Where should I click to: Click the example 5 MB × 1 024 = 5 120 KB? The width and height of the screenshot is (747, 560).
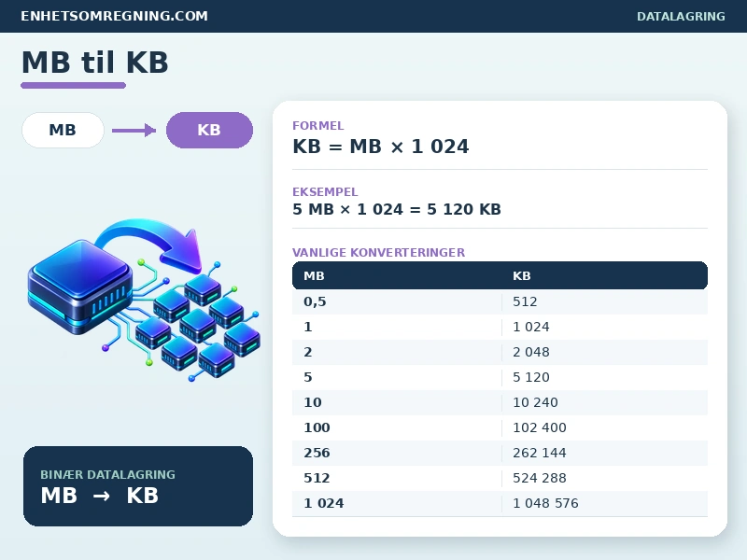tap(396, 209)
